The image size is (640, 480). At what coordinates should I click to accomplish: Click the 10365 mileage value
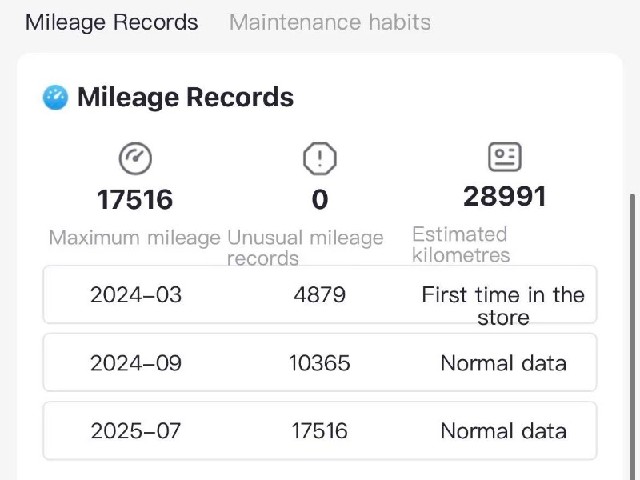[x=320, y=362]
